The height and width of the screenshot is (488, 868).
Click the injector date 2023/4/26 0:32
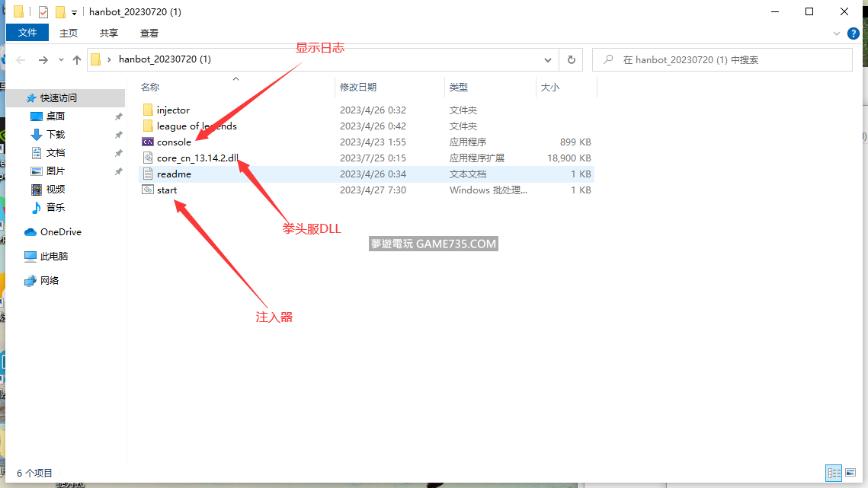[373, 110]
